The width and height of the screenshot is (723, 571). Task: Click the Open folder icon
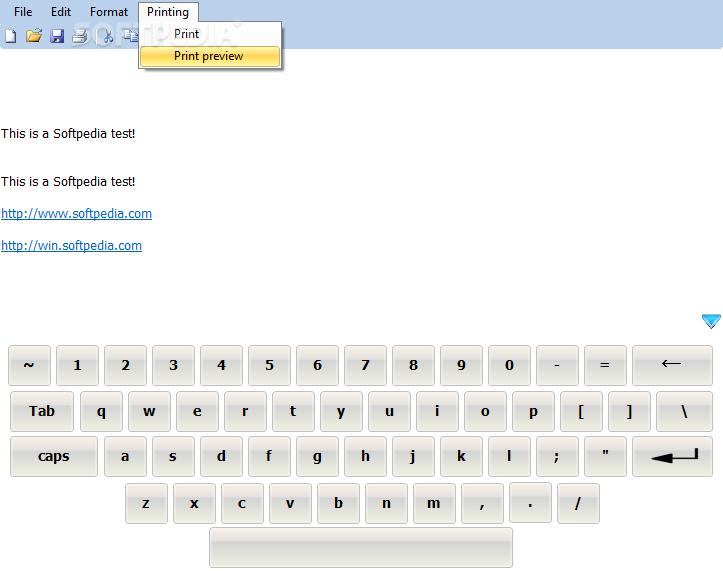pyautogui.click(x=34, y=36)
